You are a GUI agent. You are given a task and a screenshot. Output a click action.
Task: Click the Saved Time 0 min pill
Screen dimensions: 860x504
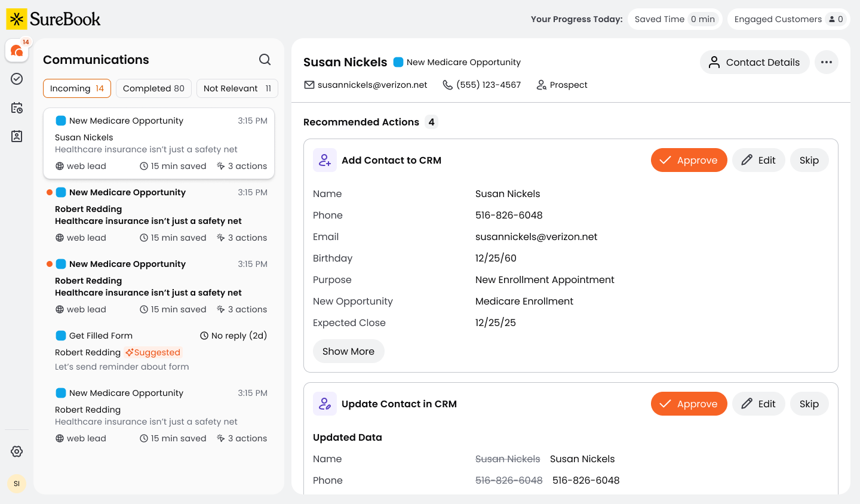[x=675, y=19]
